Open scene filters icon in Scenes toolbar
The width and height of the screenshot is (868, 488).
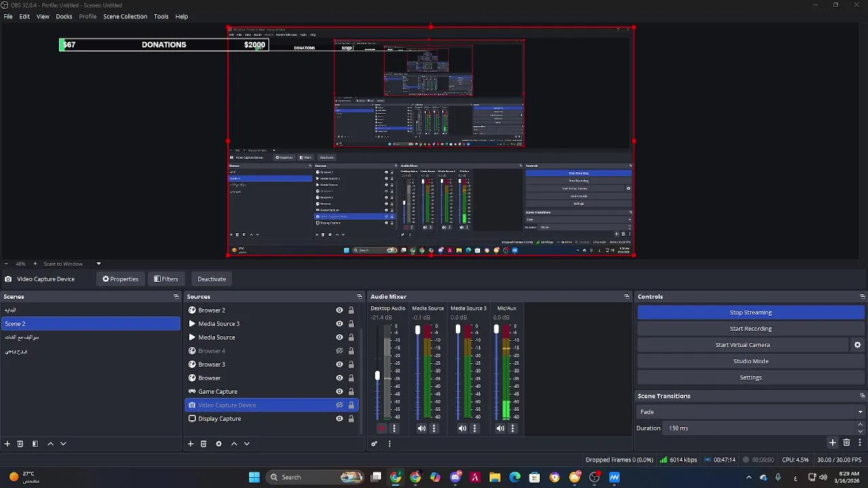tap(35, 444)
